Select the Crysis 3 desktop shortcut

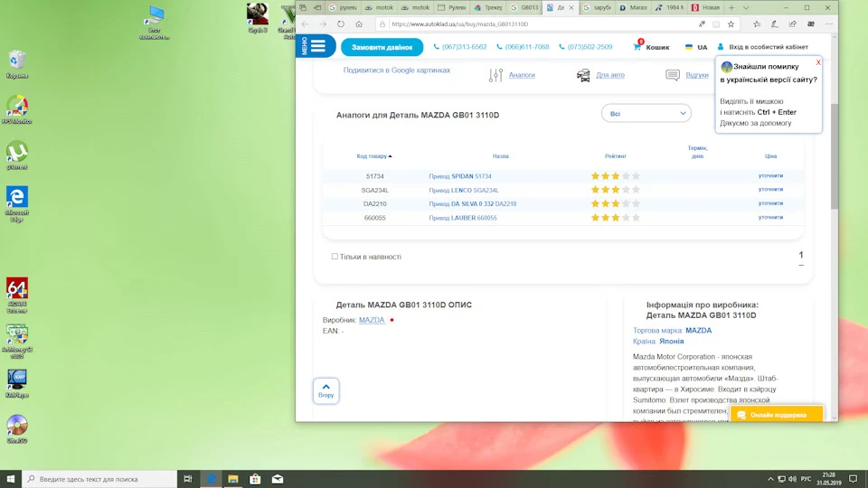pyautogui.click(x=258, y=18)
